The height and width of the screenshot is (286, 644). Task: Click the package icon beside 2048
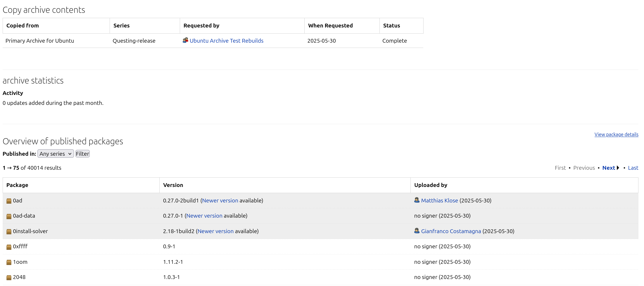9,278
